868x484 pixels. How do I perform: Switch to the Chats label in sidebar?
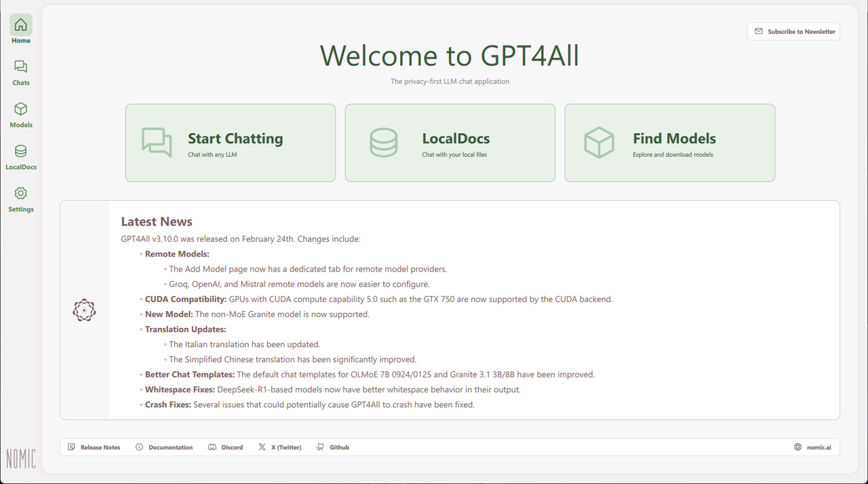[21, 83]
